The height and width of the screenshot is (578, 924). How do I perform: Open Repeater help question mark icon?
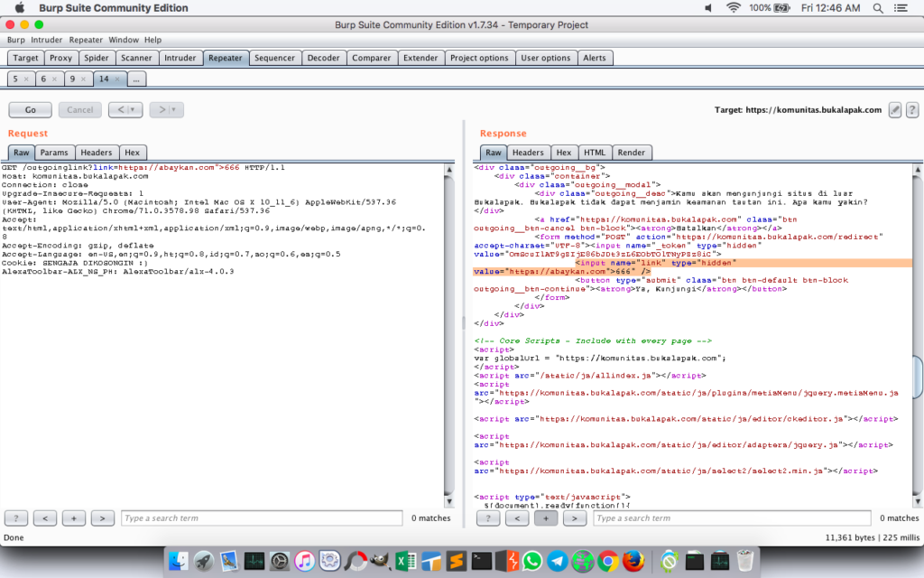tap(911, 110)
